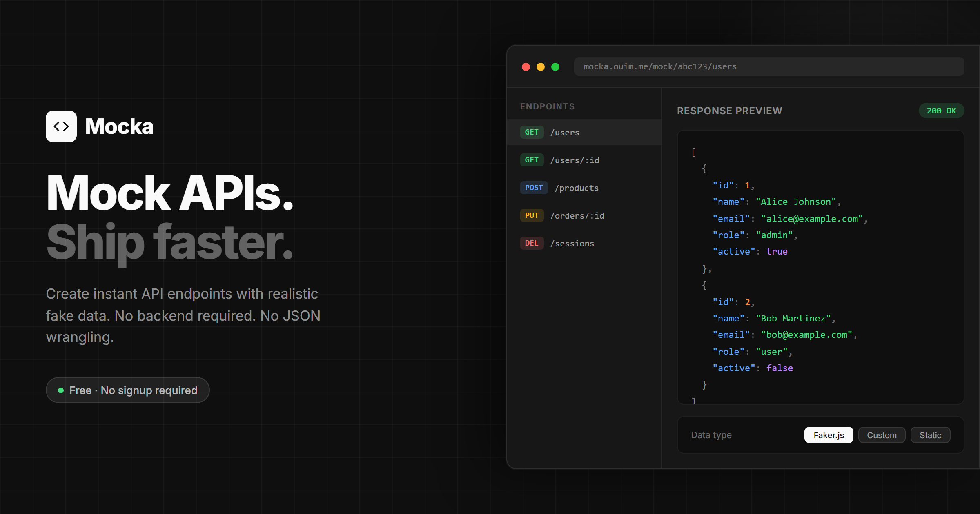Click the DEL badge for /sessions
The width and height of the screenshot is (980, 514).
tap(532, 243)
